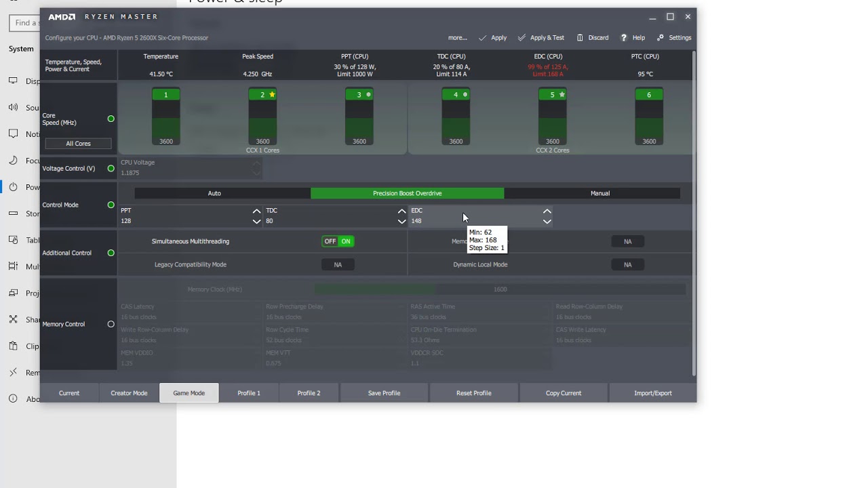Viewport: 868px width, 488px height.
Task: Click the Import/Export button
Action: point(653,393)
